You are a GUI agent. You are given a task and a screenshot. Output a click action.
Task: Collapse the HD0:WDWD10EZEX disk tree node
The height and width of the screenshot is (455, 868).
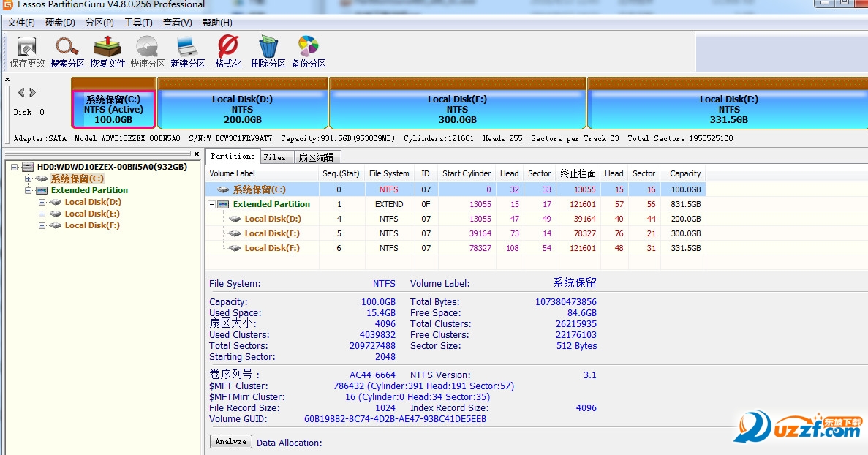15,167
